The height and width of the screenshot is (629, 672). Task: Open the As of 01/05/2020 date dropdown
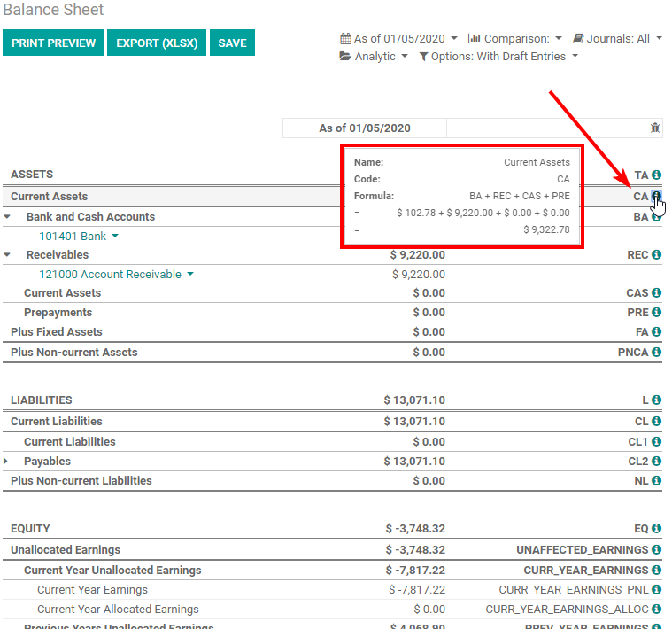399,39
